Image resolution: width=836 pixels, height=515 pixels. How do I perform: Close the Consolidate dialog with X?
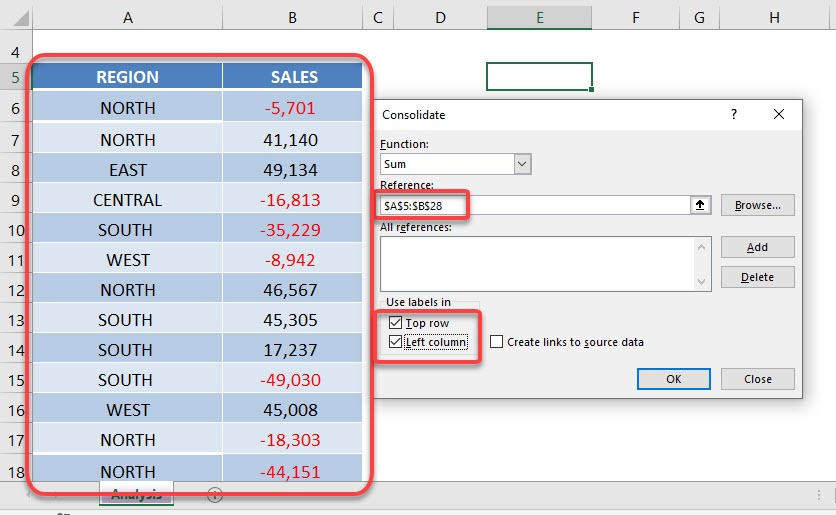pyautogui.click(x=778, y=114)
